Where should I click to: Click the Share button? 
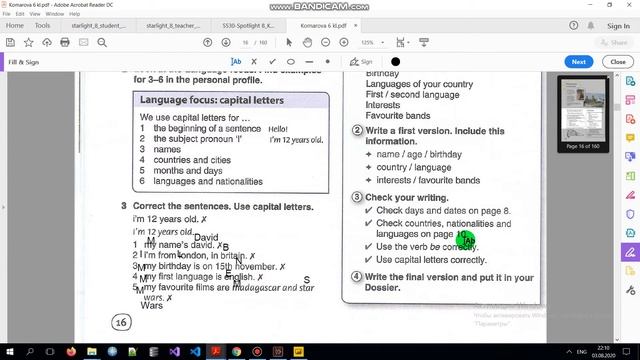[614, 42]
